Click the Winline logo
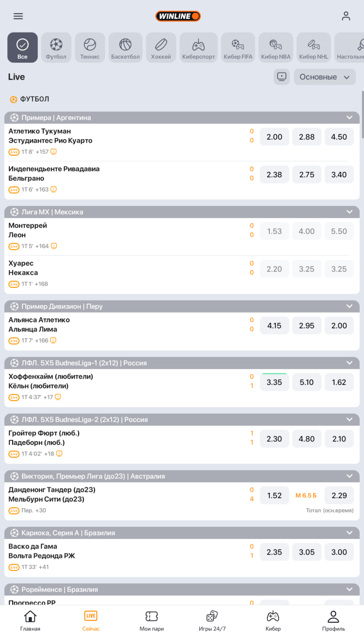 [178, 16]
